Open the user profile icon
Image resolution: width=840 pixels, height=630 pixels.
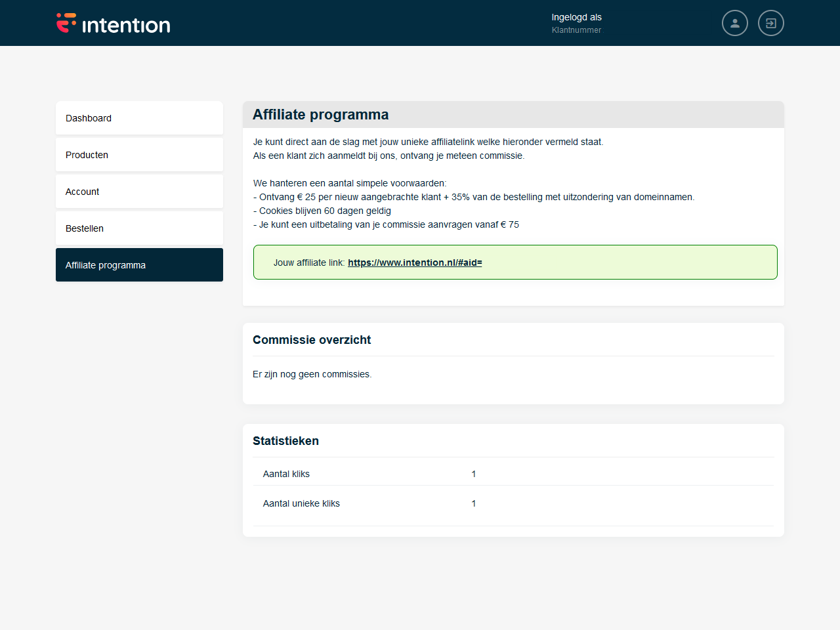pyautogui.click(x=734, y=23)
